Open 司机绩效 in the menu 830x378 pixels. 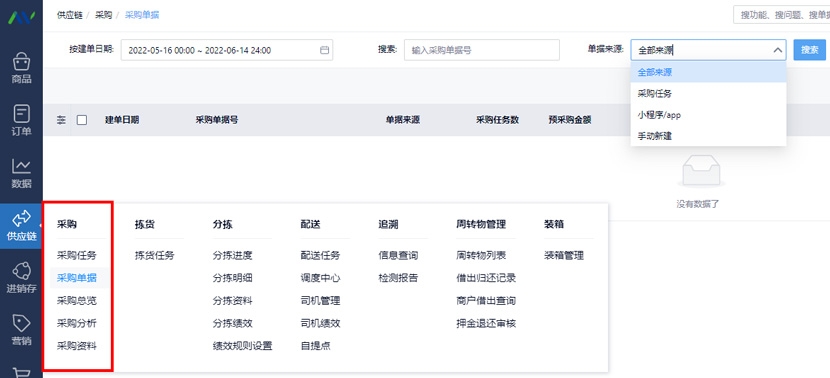[x=320, y=323]
